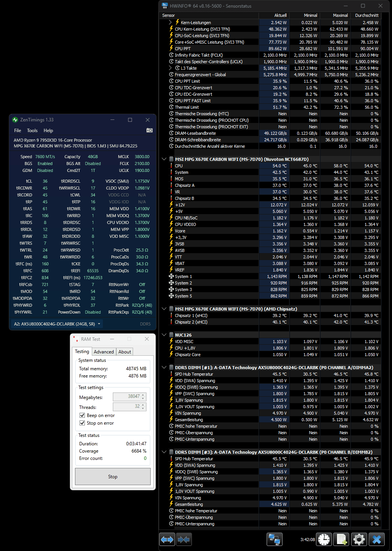Click the Error count value in RAM Test
Image resolution: width=392 pixels, height=551 pixels.
(145, 458)
